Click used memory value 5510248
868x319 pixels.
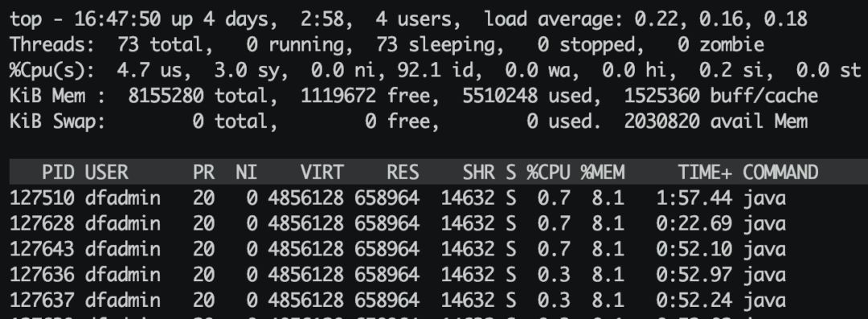pyautogui.click(x=500, y=96)
